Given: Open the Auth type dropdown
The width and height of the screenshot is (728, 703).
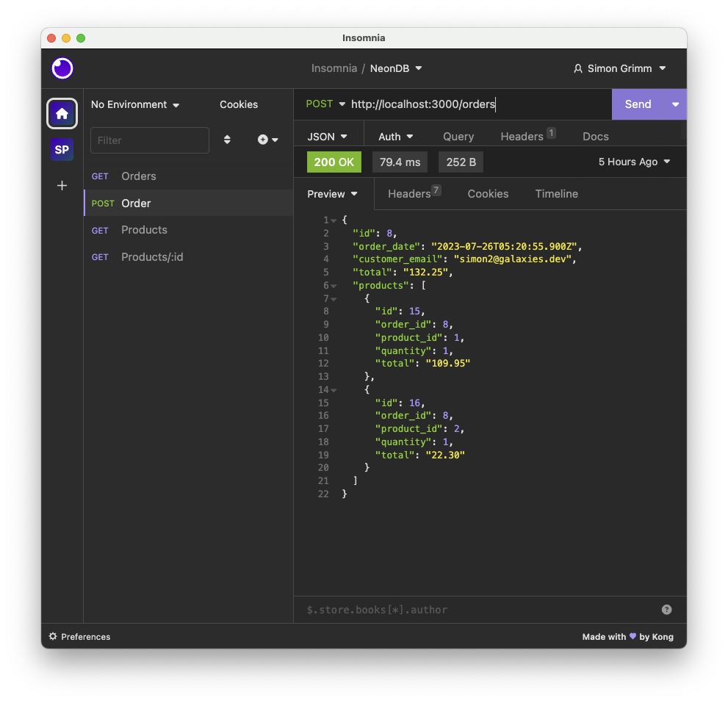Looking at the screenshot, I should 395,137.
